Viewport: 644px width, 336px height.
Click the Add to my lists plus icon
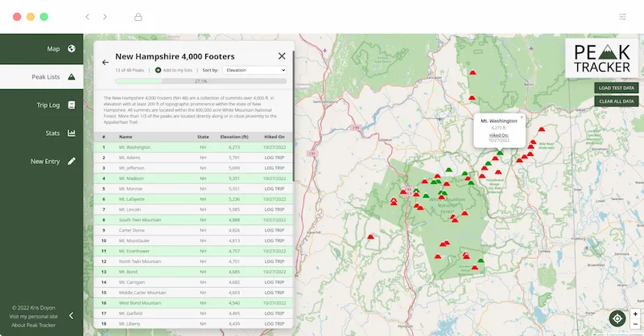158,70
